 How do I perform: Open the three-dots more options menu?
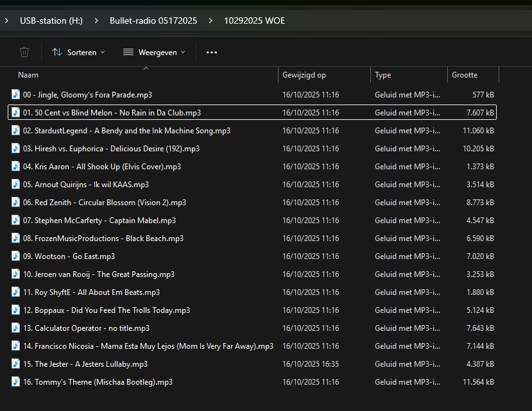(212, 52)
